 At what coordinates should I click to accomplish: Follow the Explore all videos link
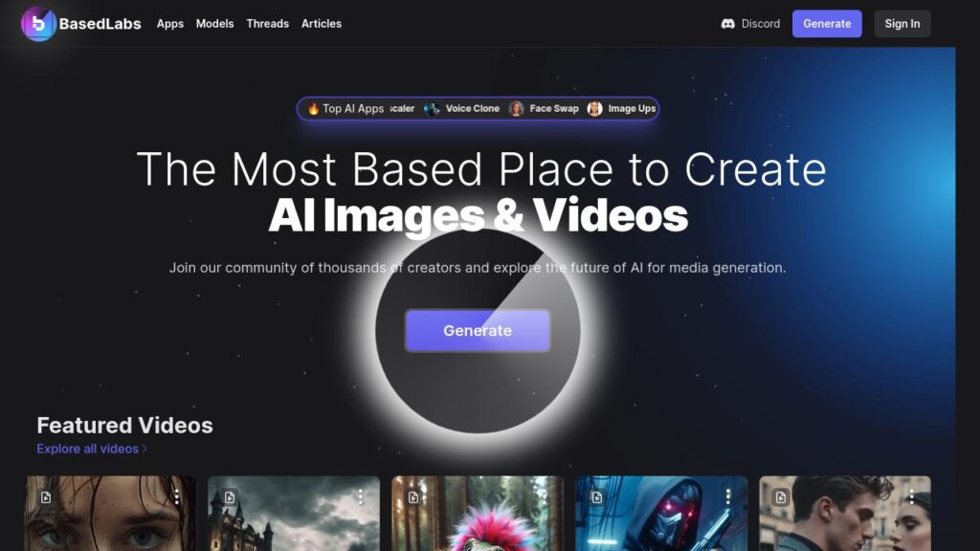[x=86, y=448]
